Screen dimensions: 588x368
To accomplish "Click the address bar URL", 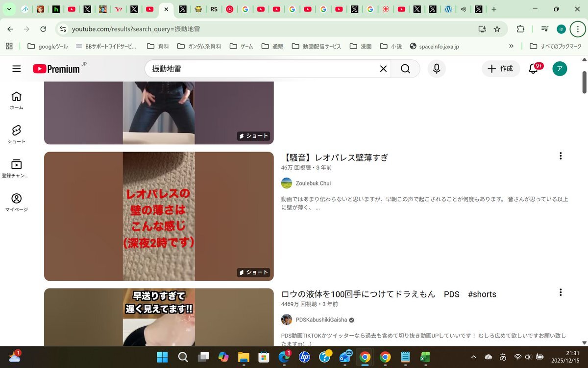I will coord(136,29).
